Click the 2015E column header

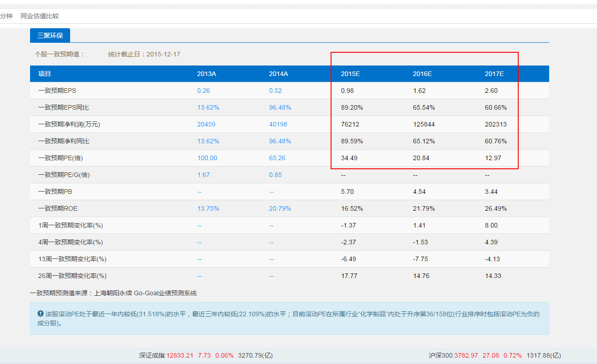350,74
